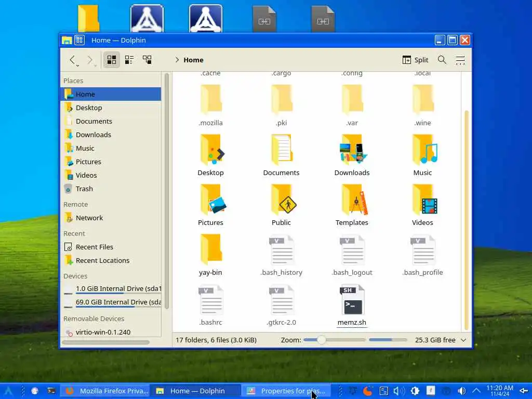The height and width of the screenshot is (399, 532).
Task: Open Videos in the Places panel
Action: pos(111,176)
